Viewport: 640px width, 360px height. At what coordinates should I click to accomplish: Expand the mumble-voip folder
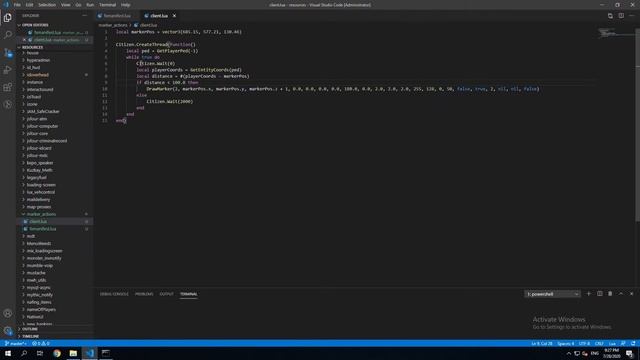pyautogui.click(x=40, y=265)
